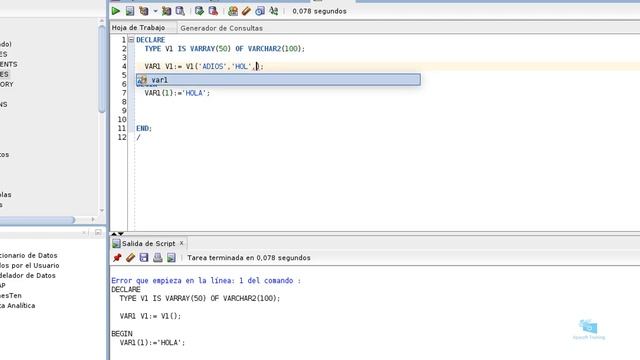The width and height of the screenshot is (640, 360).
Task: Select the var1 autocomplete suggestion
Action: pyautogui.click(x=278, y=80)
